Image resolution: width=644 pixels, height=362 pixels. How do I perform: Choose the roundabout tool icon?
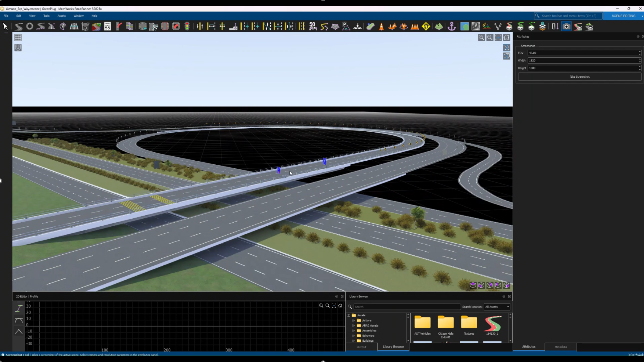coord(30,27)
